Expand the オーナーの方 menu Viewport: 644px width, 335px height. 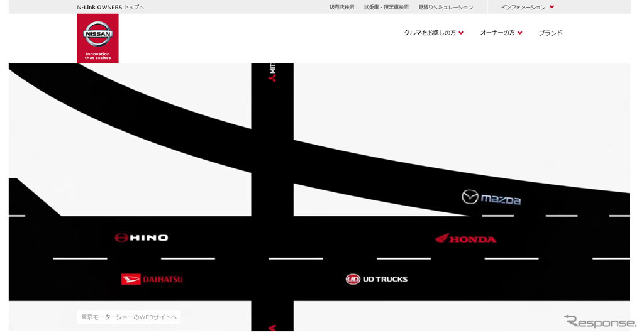(x=501, y=33)
